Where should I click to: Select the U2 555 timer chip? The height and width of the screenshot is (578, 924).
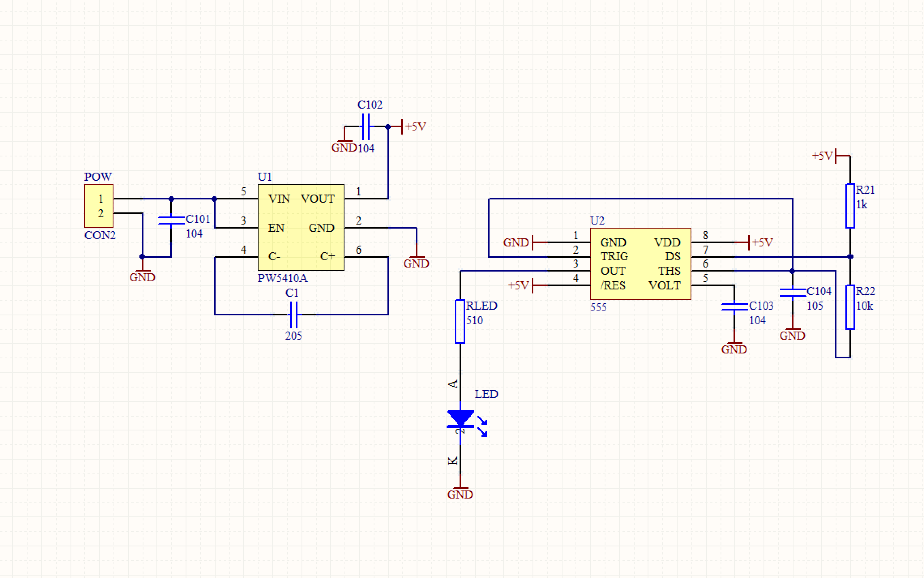(640, 264)
